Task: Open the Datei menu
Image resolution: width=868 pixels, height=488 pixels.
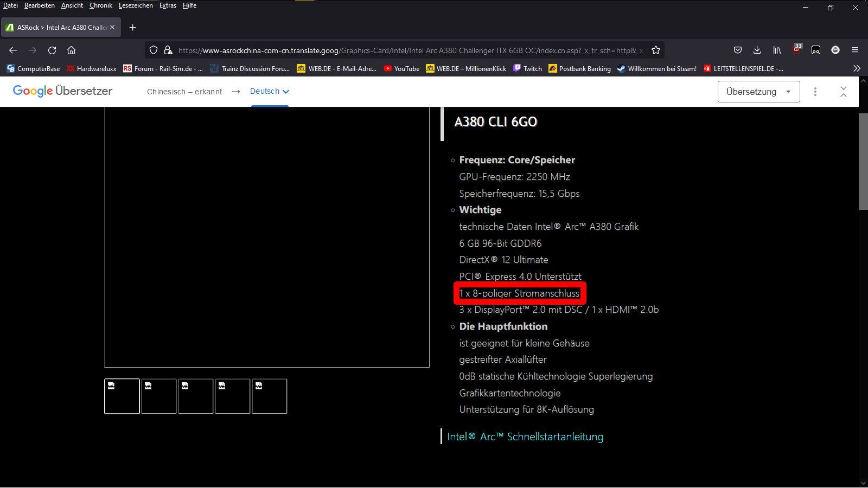Action: (10, 5)
